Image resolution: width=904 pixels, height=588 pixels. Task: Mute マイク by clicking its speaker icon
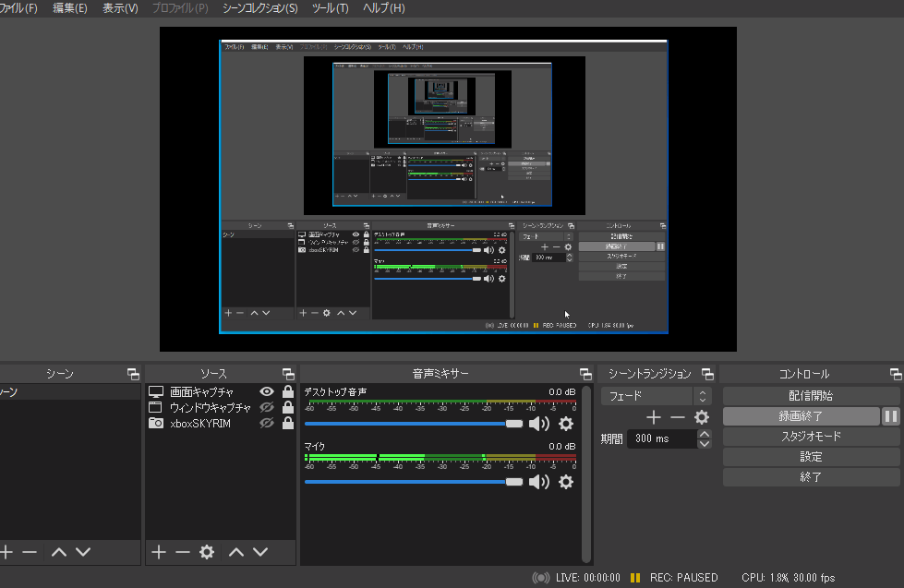(x=538, y=480)
